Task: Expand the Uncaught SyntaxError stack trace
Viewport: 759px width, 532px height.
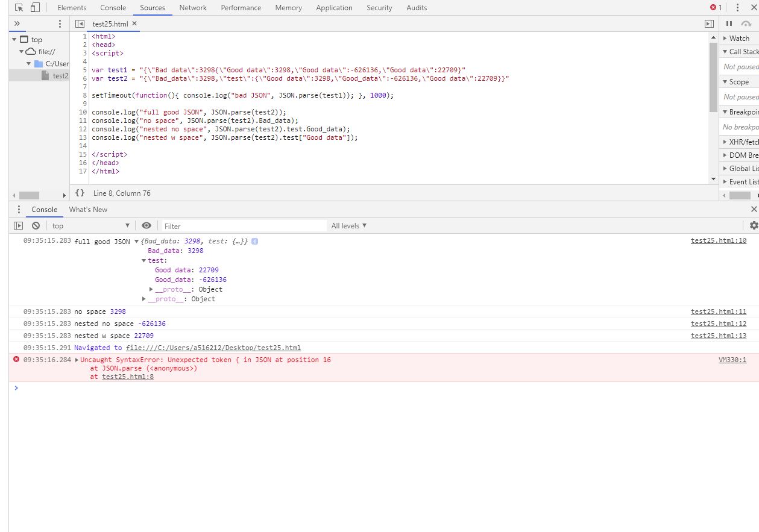Action: pos(77,360)
